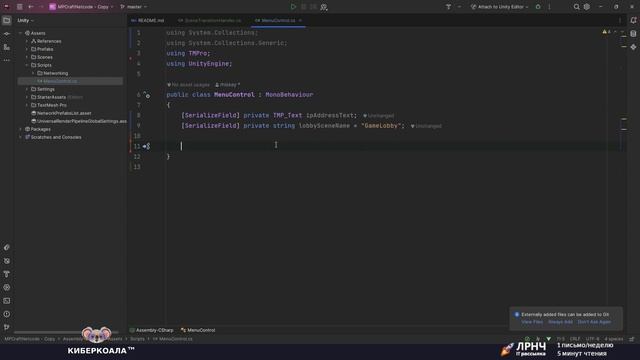The image size is (640, 360).
Task: Switch to SceneTransitionHandler.cs tab
Action: click(x=210, y=20)
